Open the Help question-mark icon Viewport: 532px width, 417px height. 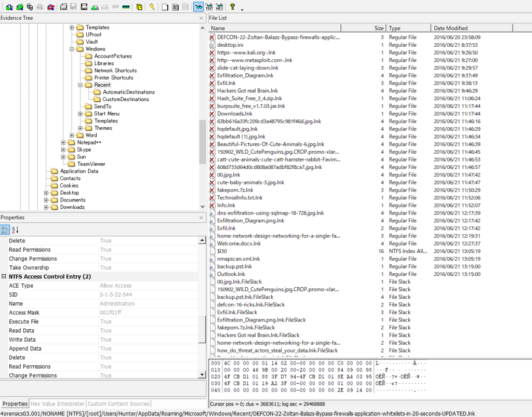point(232,7)
